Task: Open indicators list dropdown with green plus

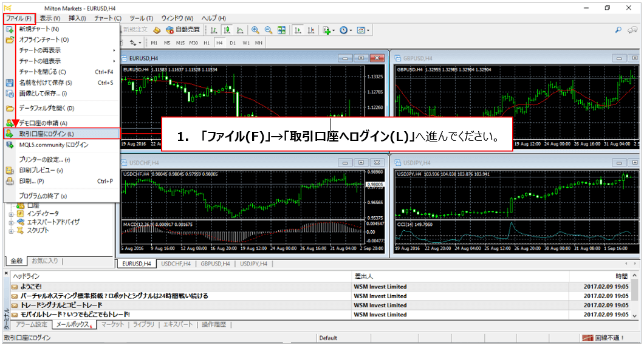Action: pyautogui.click(x=329, y=30)
